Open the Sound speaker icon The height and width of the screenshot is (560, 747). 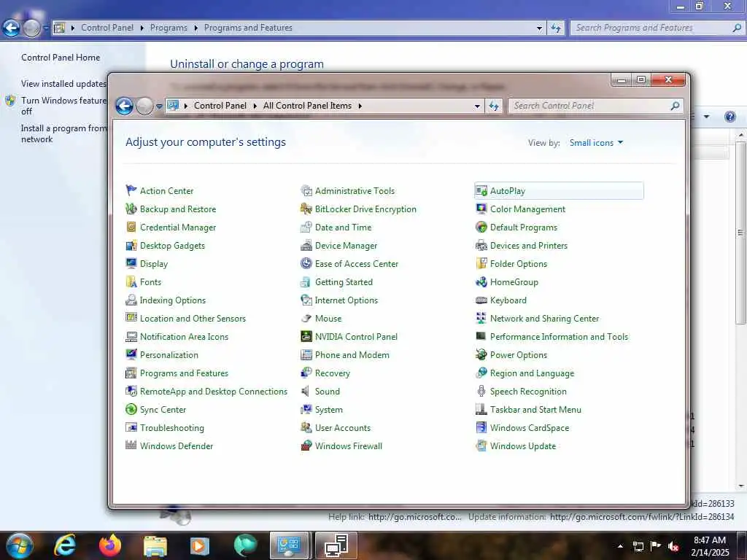point(306,392)
